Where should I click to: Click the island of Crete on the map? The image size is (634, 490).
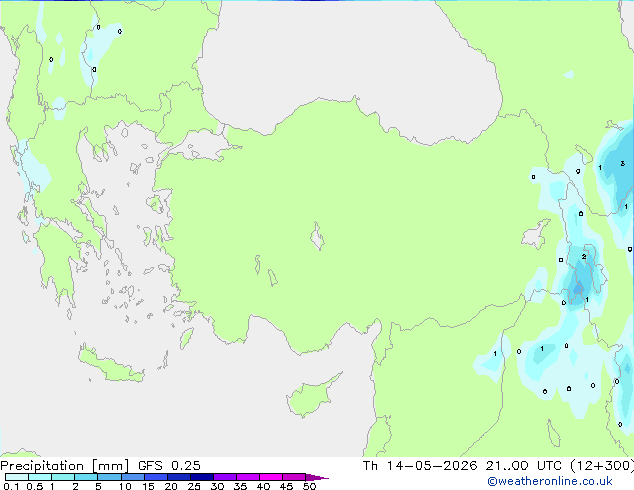[111, 365]
